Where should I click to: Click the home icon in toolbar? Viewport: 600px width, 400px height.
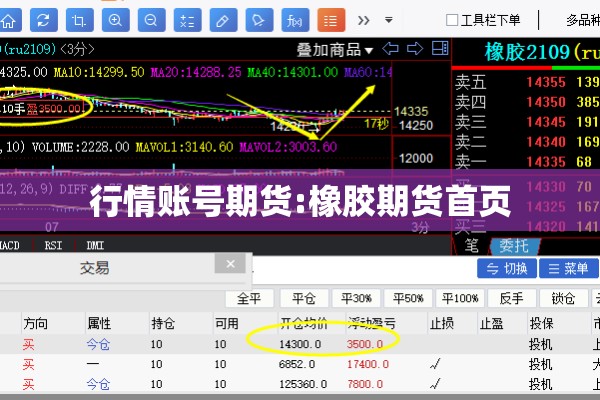pyautogui.click(x=8, y=20)
